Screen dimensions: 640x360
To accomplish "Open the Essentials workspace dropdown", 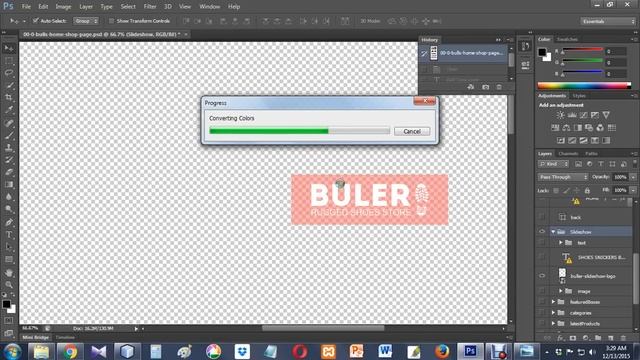I will (x=608, y=21).
